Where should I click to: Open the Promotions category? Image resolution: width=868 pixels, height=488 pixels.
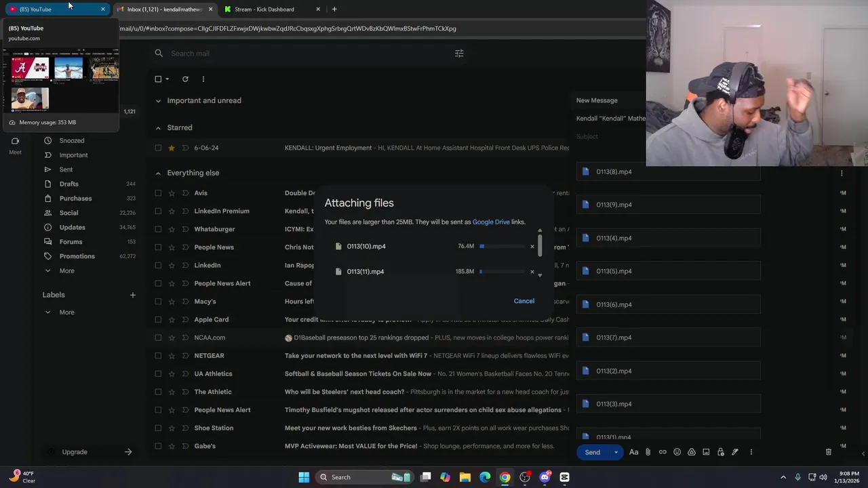pos(77,256)
